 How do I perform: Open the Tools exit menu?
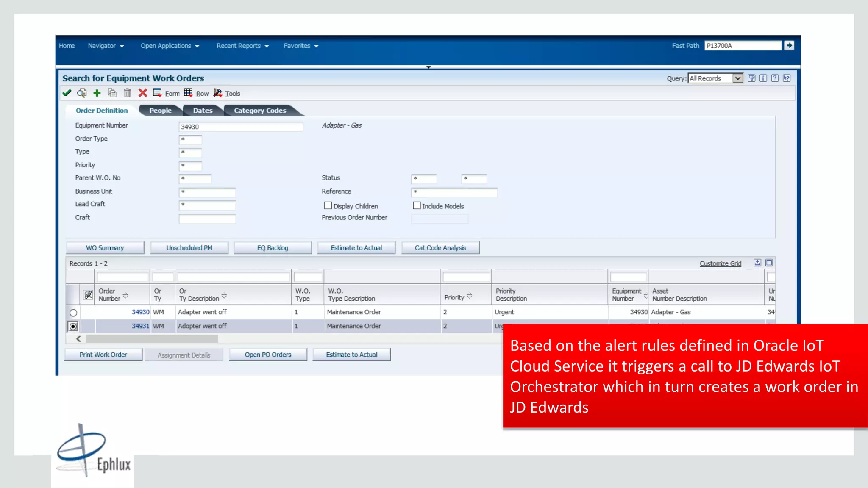tap(227, 93)
